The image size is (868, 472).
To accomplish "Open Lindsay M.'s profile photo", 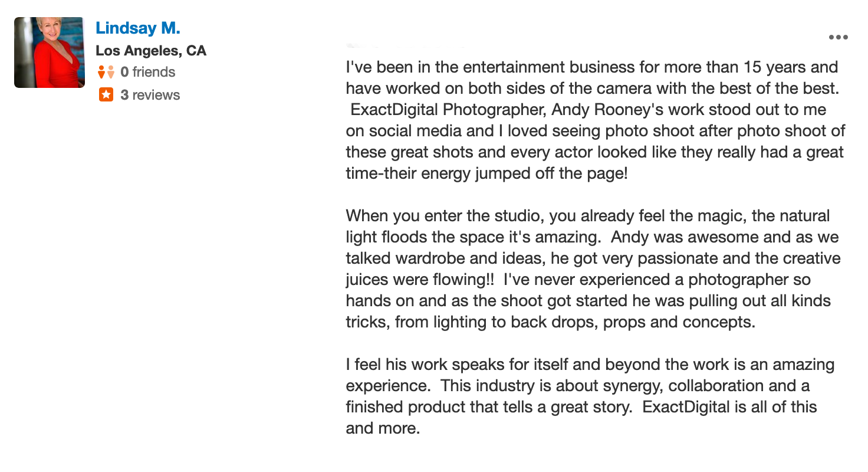I will (x=50, y=53).
